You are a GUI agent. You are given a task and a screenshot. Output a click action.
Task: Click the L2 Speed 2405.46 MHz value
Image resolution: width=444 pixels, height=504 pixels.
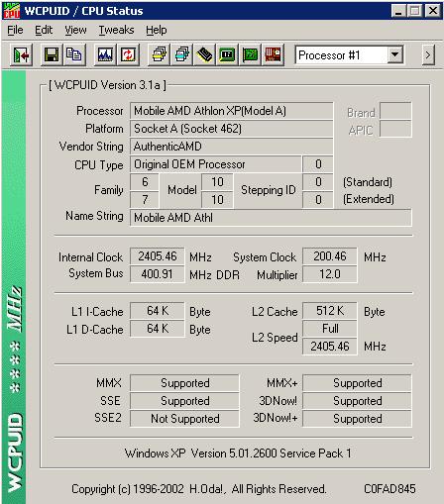point(330,347)
